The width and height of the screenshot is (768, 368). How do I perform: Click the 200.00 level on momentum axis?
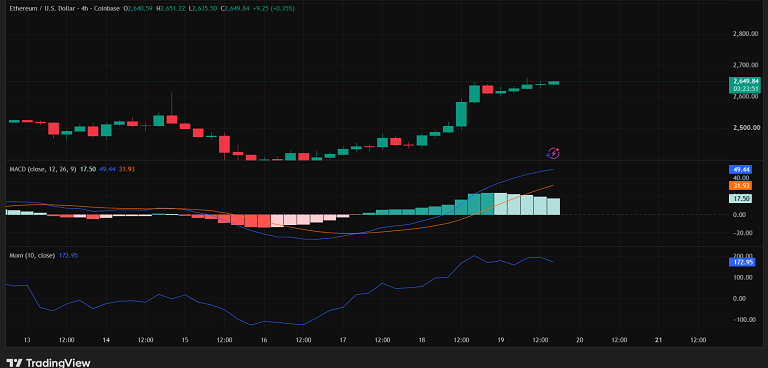point(743,256)
